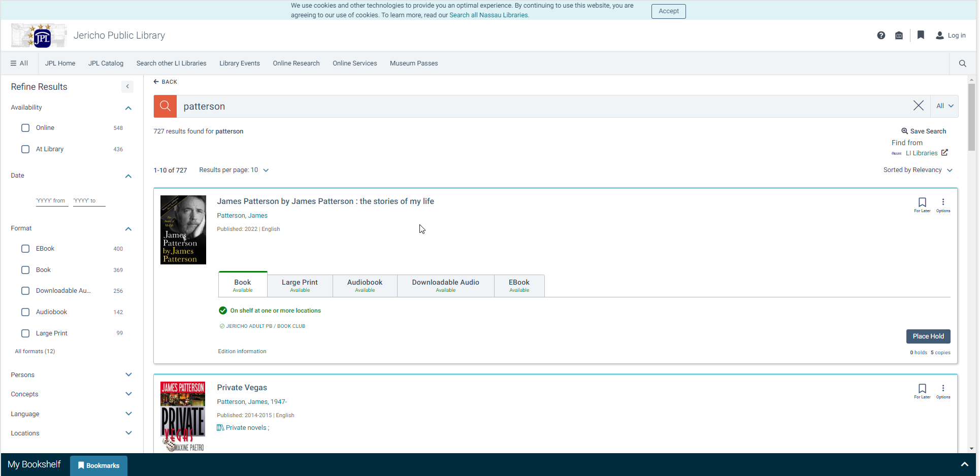Check the Audiobook format filter

[x=25, y=312]
